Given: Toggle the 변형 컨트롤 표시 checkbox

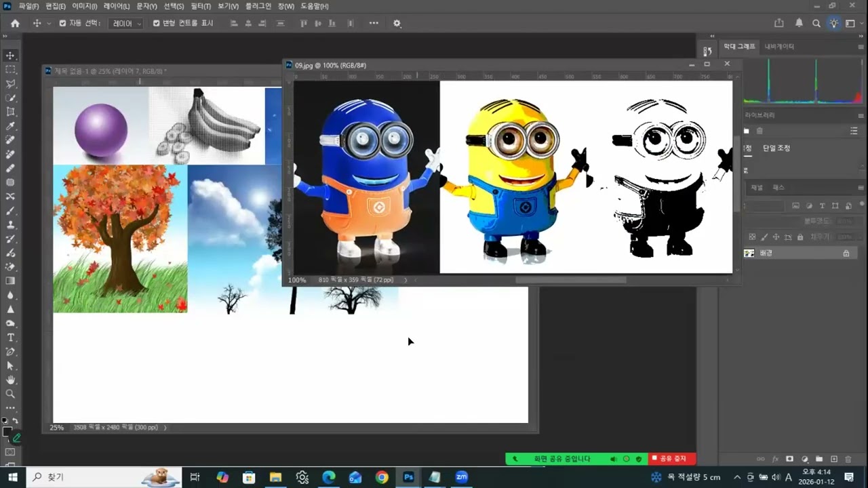Looking at the screenshot, I should 157,23.
